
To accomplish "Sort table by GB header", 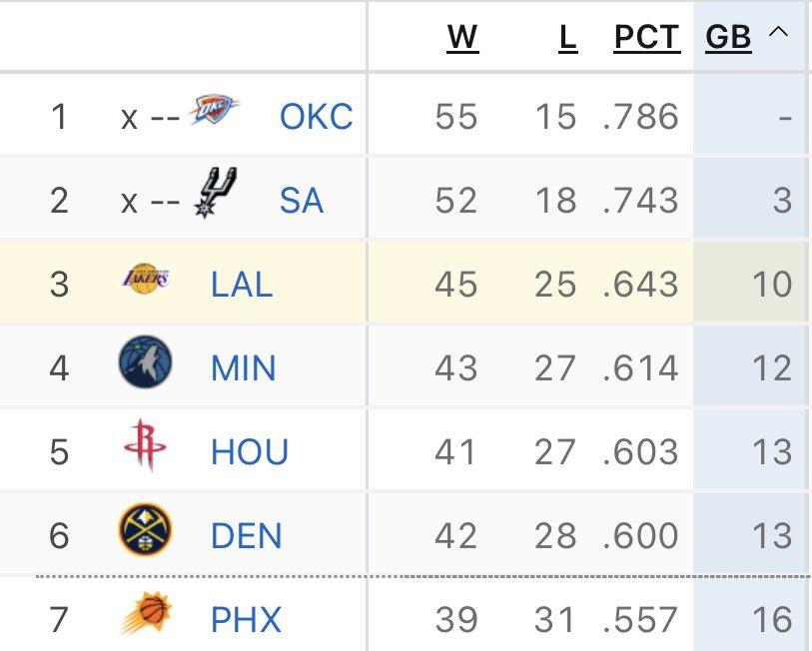I will 728,38.
